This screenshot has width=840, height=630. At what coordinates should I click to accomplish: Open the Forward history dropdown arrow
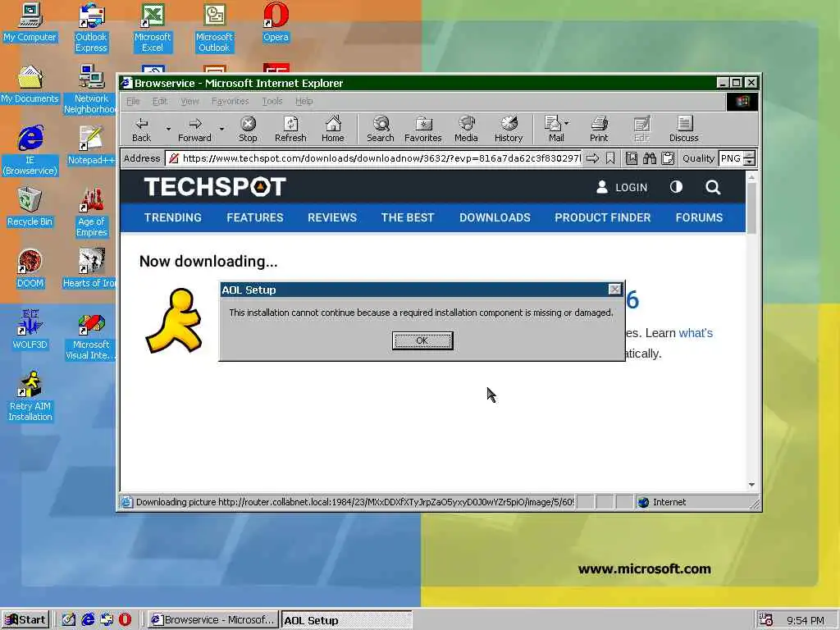click(x=221, y=129)
